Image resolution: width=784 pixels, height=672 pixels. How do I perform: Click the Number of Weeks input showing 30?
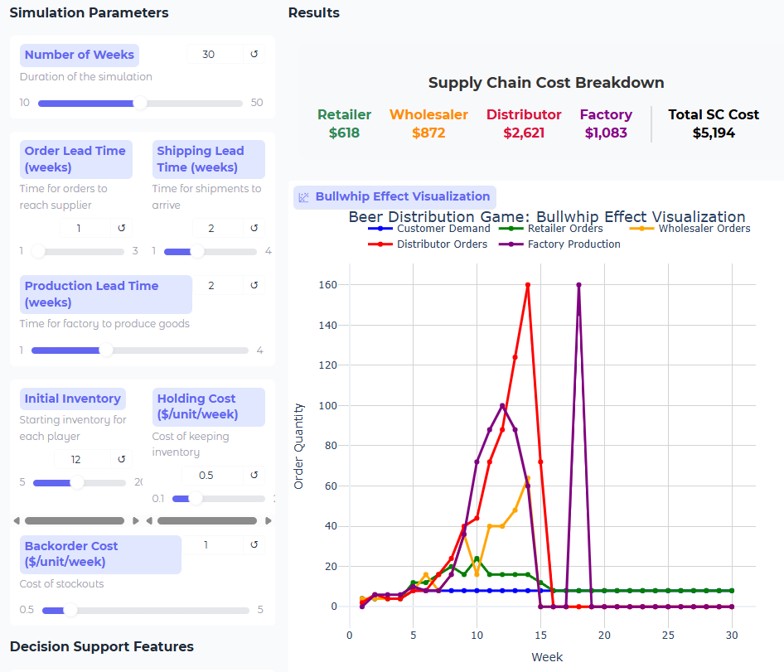tap(215, 54)
